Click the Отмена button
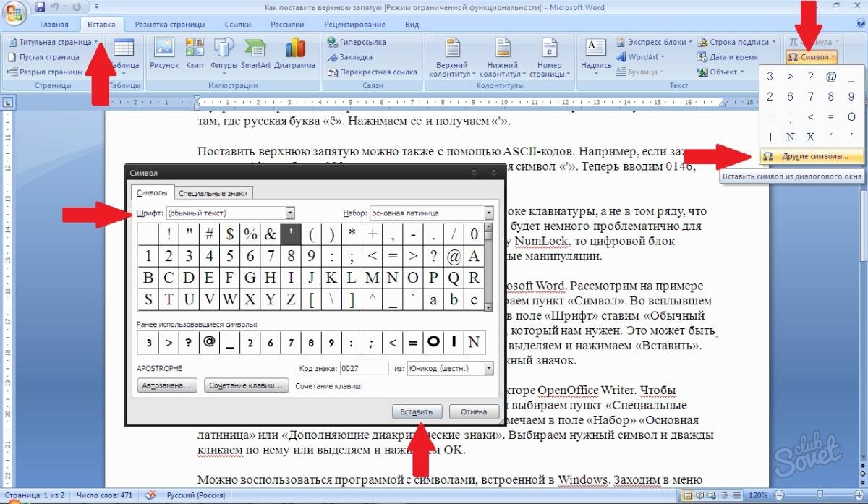868x504 pixels. pyautogui.click(x=474, y=412)
